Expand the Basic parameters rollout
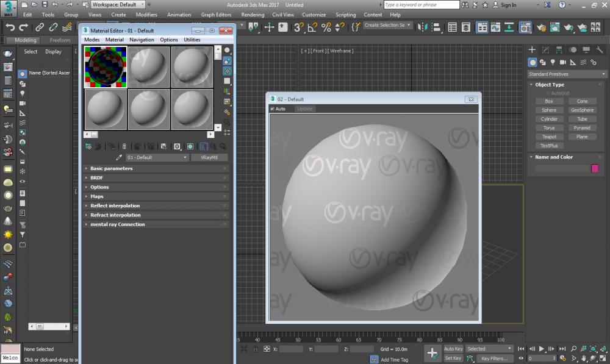610x364 pixels. (x=112, y=168)
